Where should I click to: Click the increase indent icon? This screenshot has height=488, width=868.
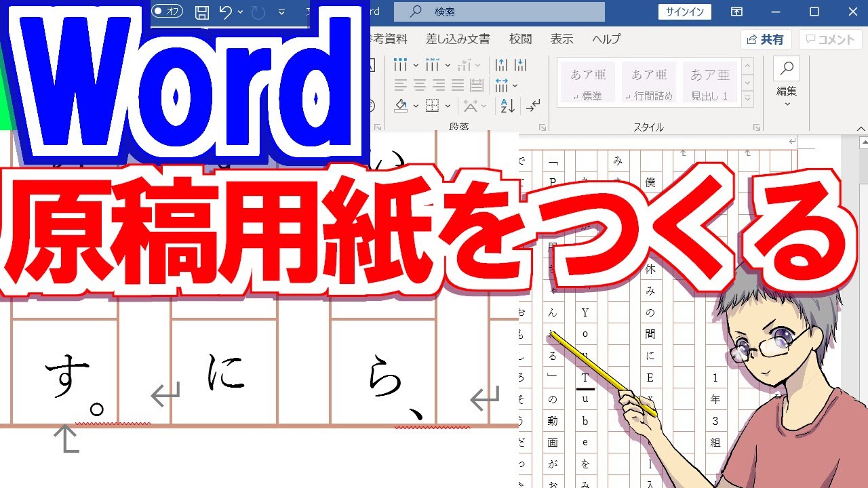click(521, 66)
